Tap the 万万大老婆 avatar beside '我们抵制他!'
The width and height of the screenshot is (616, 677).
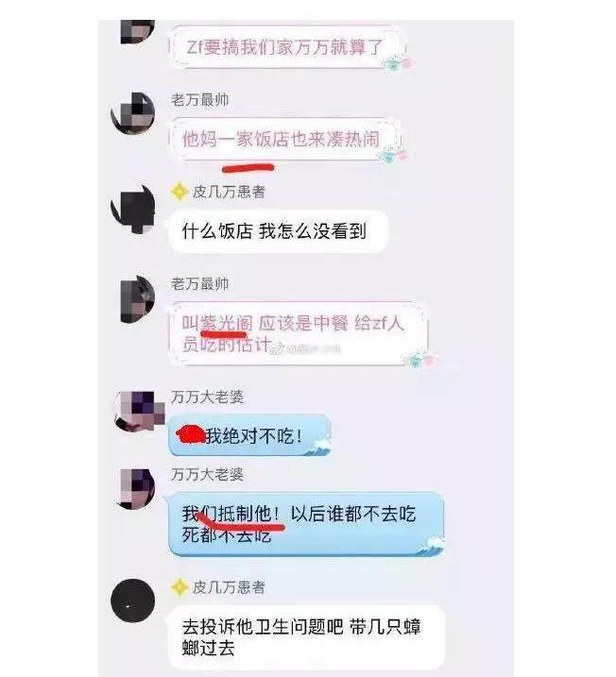click(136, 488)
